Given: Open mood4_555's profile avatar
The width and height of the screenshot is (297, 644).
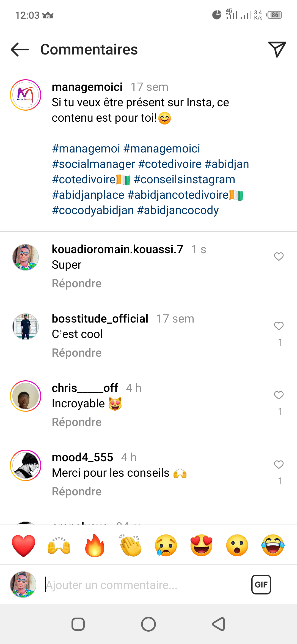Looking at the screenshot, I should [26, 465].
